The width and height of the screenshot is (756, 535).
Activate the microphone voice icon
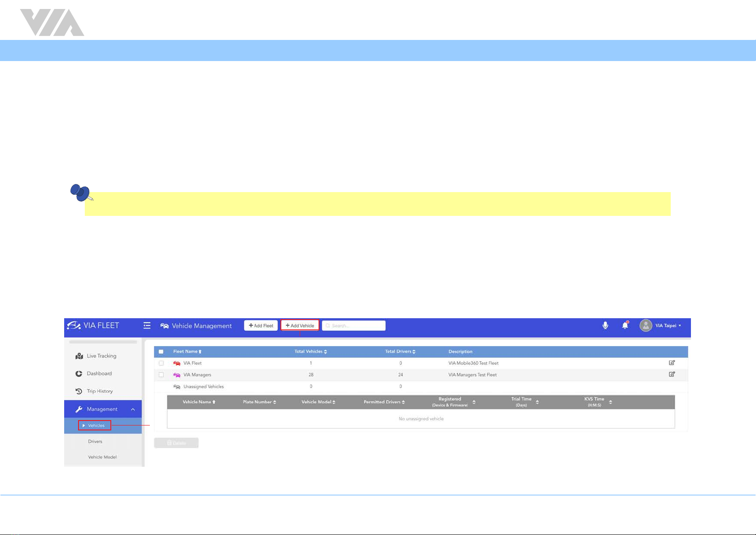point(605,325)
